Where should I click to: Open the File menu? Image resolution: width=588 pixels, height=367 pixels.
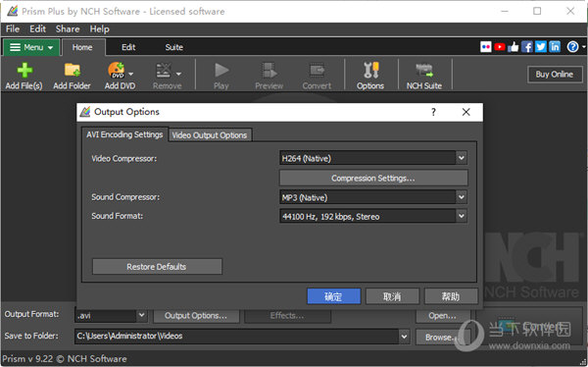coord(13,28)
